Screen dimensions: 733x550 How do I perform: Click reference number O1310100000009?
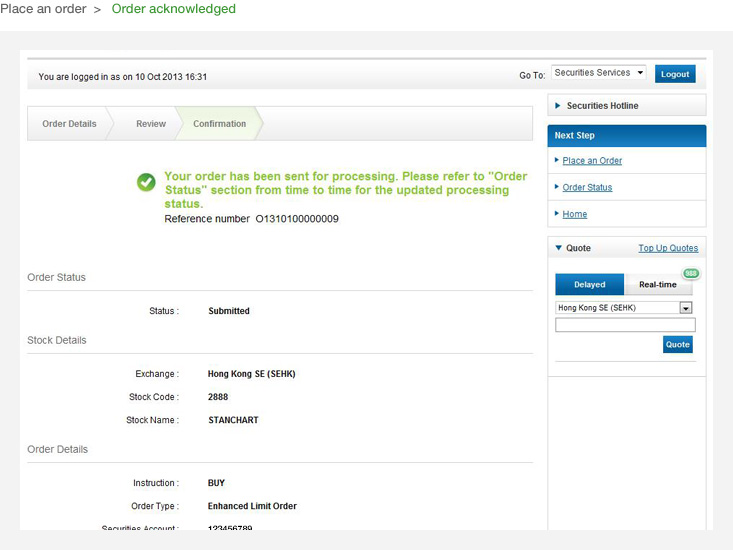(297, 219)
